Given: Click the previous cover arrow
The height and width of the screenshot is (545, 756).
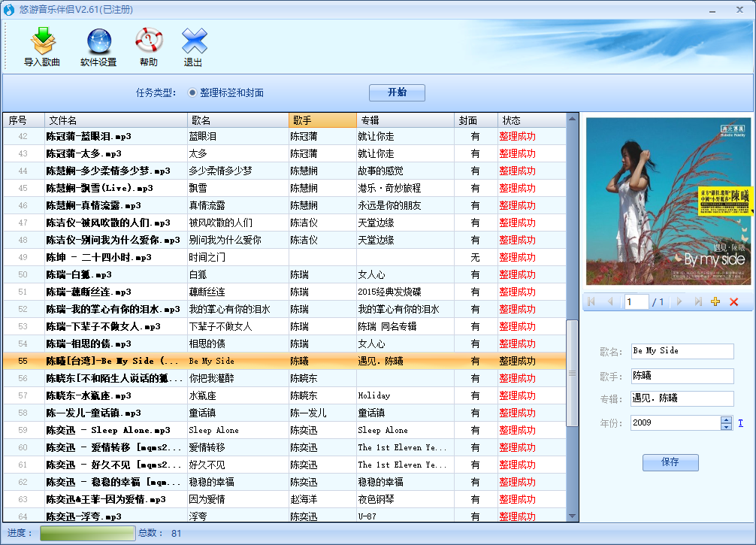Looking at the screenshot, I should click(610, 301).
